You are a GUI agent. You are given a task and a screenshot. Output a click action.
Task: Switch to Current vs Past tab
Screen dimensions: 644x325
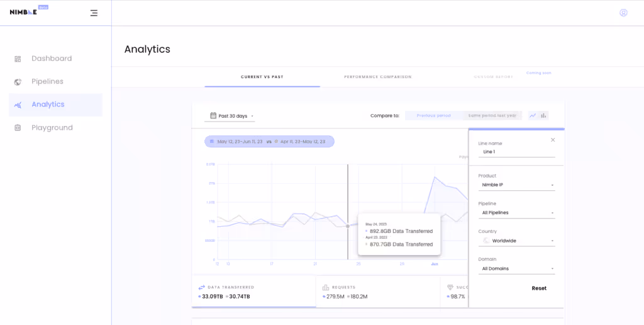262,77
